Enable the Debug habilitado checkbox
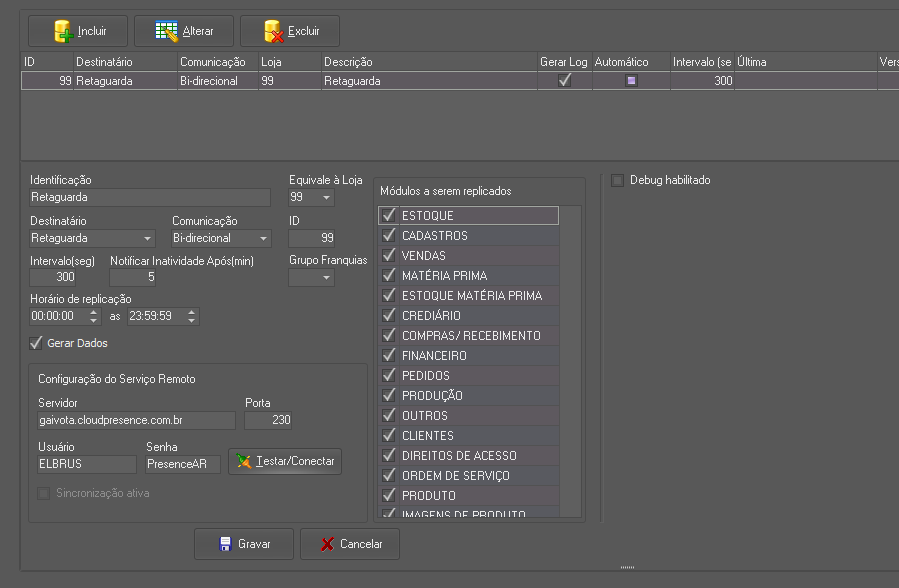The height and width of the screenshot is (588, 899). pyautogui.click(x=617, y=181)
